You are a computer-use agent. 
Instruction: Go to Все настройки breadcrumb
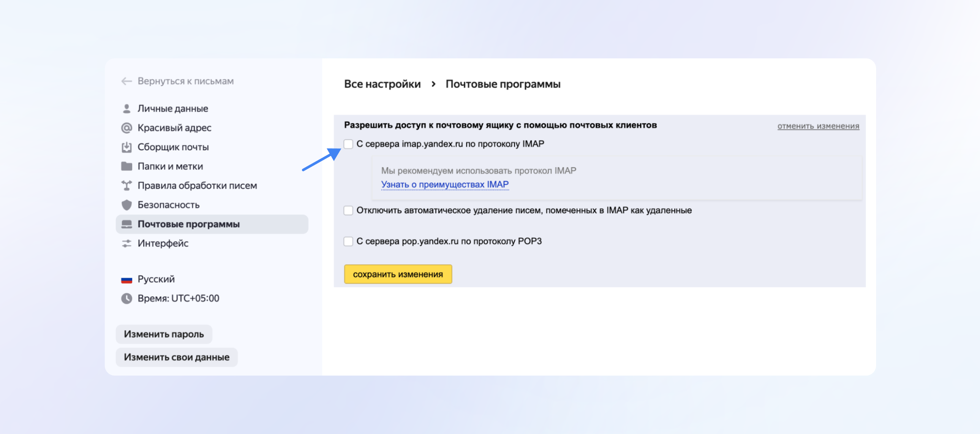(x=382, y=84)
